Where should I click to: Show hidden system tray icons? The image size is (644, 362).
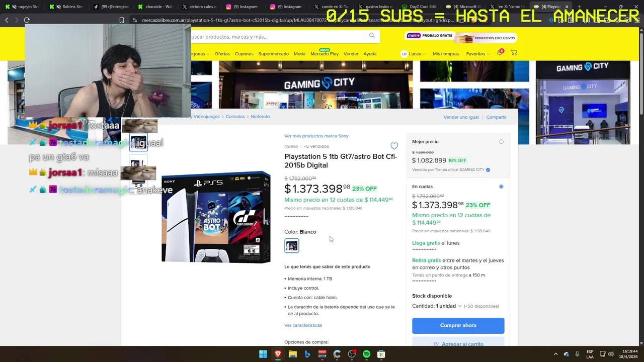555,354
